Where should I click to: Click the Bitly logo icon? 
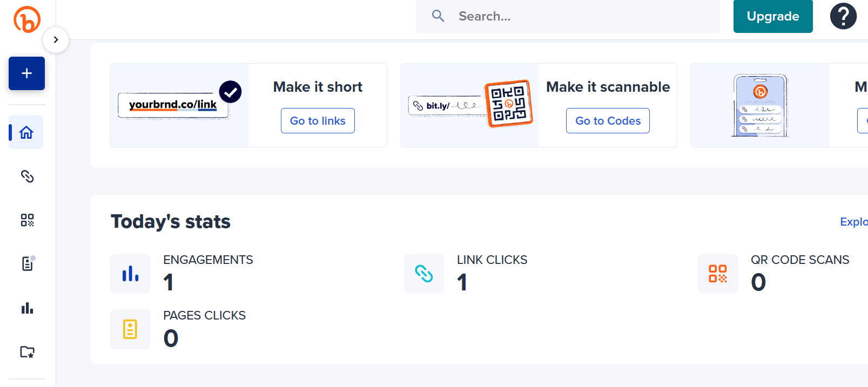tap(27, 19)
